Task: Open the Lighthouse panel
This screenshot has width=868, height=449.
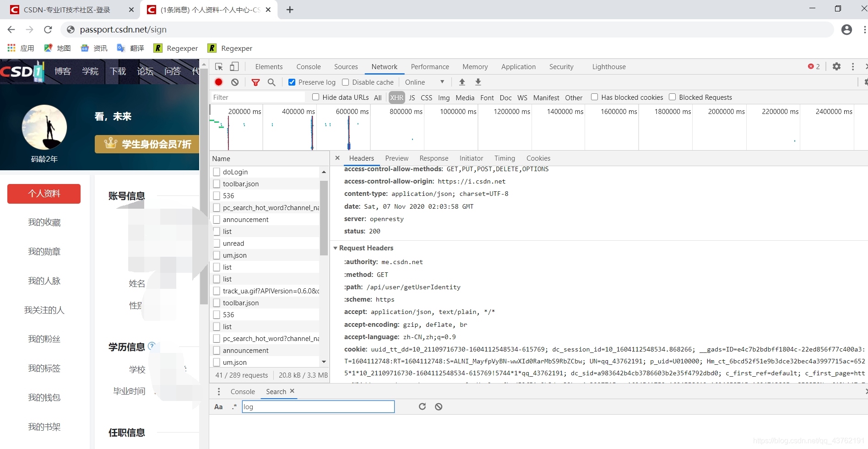Action: point(609,66)
